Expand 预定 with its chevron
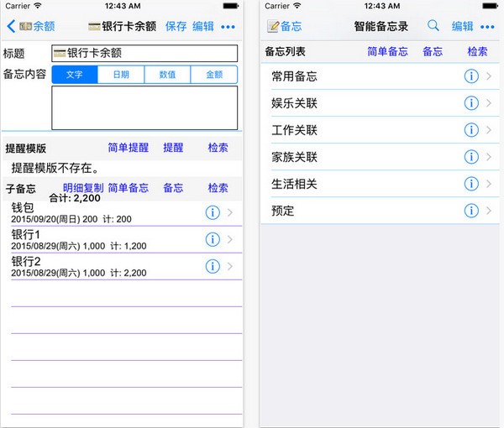The width and height of the screenshot is (504, 428). click(489, 211)
